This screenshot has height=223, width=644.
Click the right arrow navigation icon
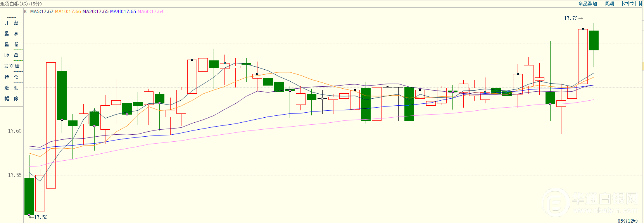(x=632, y=3)
